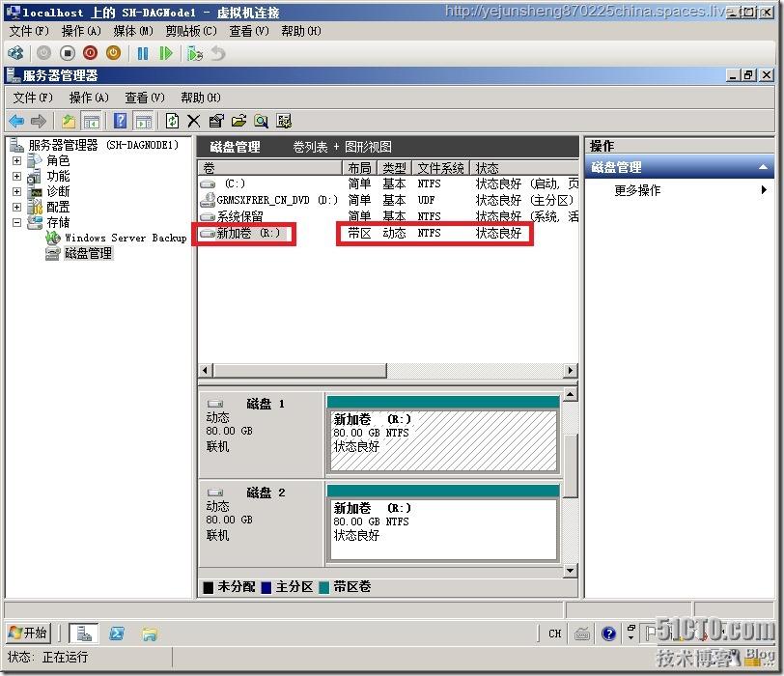This screenshot has height=676, width=784.
Task: Click the Ctrl+Alt+Del icon in VM toolbar
Action: (16, 52)
